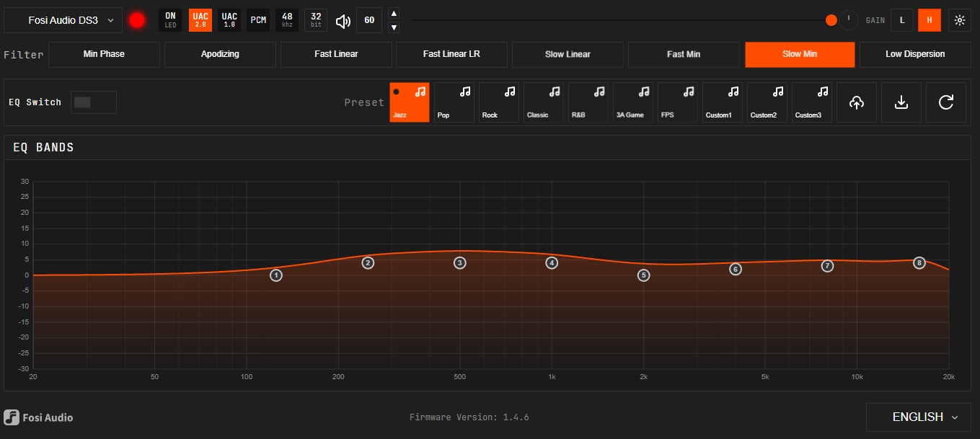Increase volume with the up arrow
980x439 pixels.
pos(394,13)
